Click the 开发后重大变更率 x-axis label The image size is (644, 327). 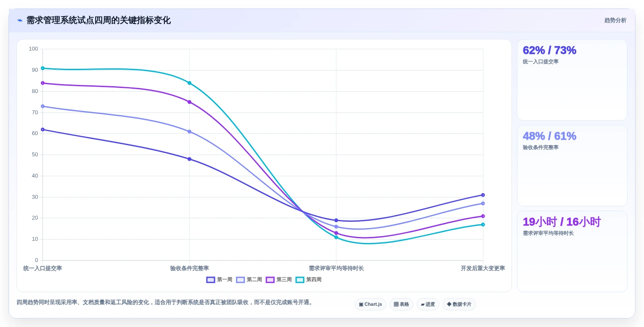pyautogui.click(x=483, y=268)
